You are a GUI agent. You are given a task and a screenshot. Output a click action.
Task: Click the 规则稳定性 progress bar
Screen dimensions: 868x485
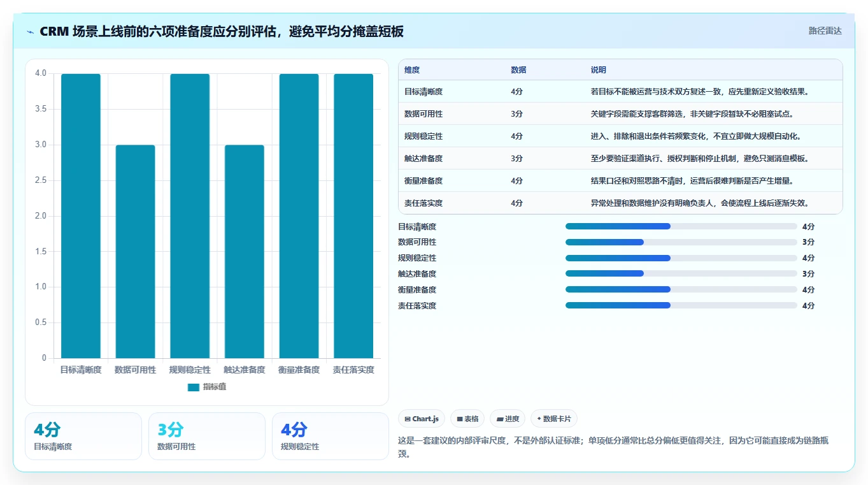(681, 258)
